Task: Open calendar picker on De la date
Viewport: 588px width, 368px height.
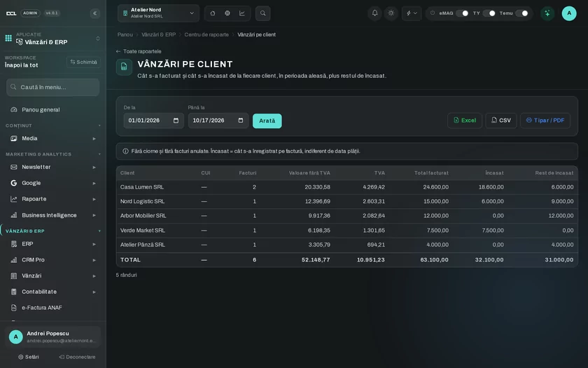Action: (x=176, y=121)
